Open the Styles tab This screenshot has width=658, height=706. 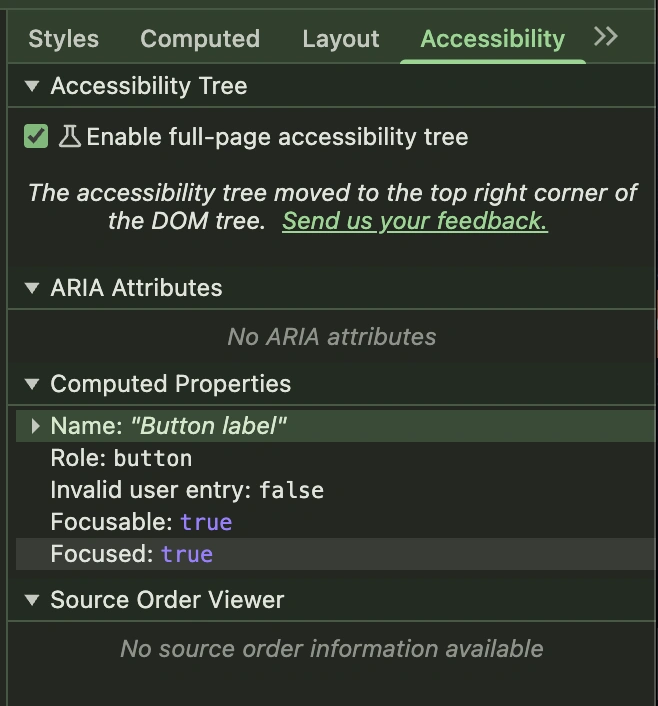(x=63, y=39)
